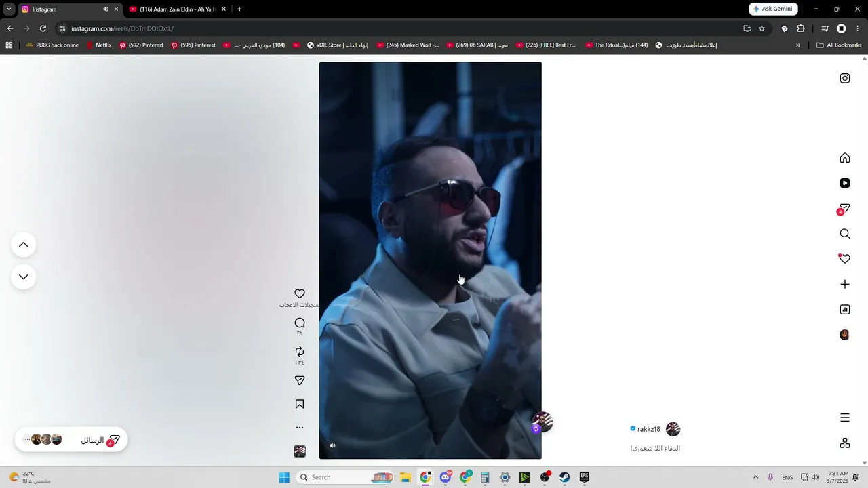View the reposter's avatar on the reel
The image size is (868, 488).
click(x=542, y=422)
